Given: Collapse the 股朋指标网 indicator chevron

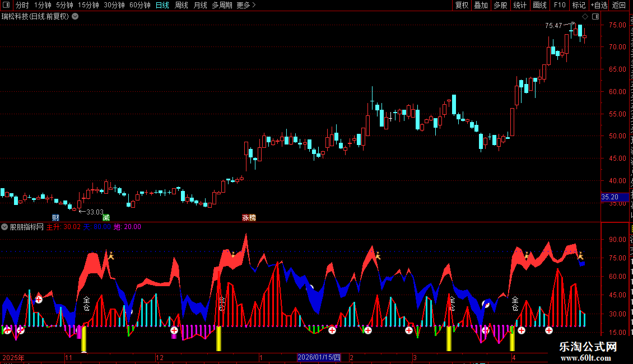Looking at the screenshot, I should point(4,227).
